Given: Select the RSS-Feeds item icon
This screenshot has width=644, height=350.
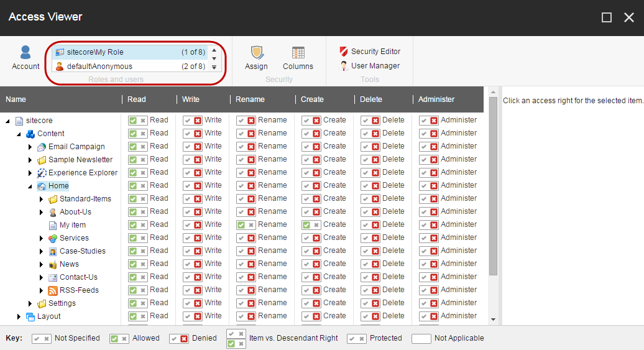Looking at the screenshot, I should click(53, 290).
